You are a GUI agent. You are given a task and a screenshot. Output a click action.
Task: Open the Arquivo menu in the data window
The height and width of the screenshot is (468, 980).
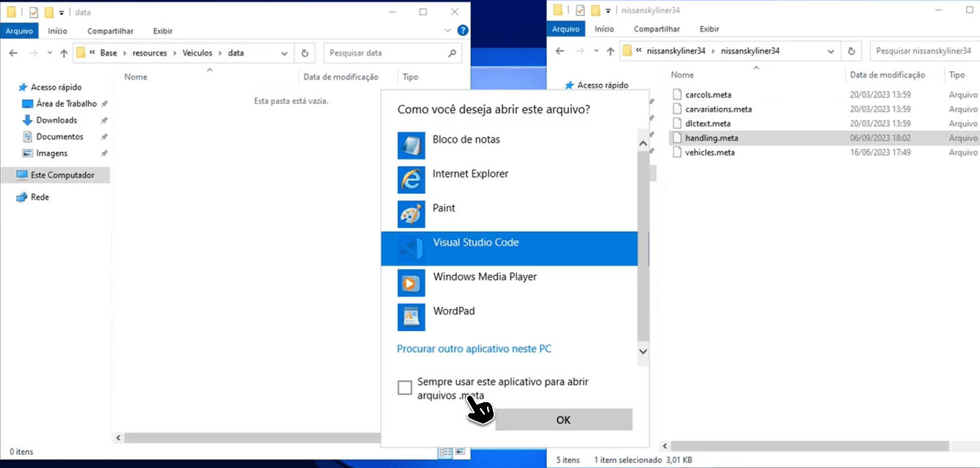point(20,31)
